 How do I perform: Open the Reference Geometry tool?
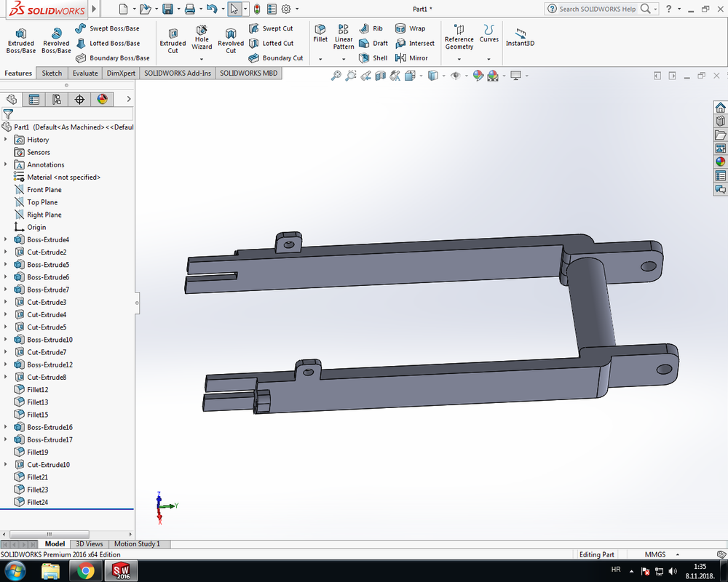[x=459, y=37]
